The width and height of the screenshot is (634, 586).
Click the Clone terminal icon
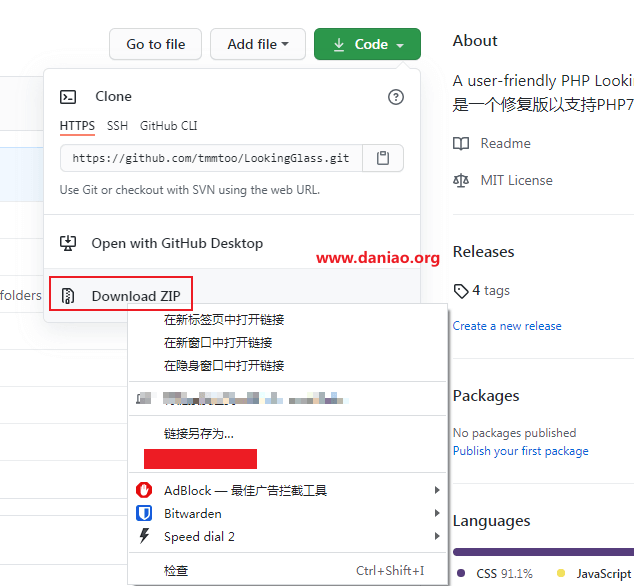pos(68,97)
